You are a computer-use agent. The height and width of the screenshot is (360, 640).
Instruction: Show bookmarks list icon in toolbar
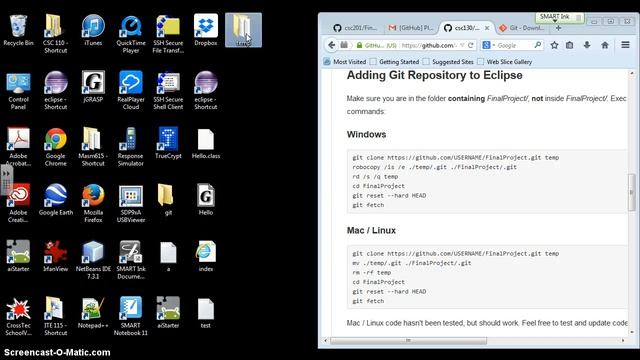(x=570, y=45)
